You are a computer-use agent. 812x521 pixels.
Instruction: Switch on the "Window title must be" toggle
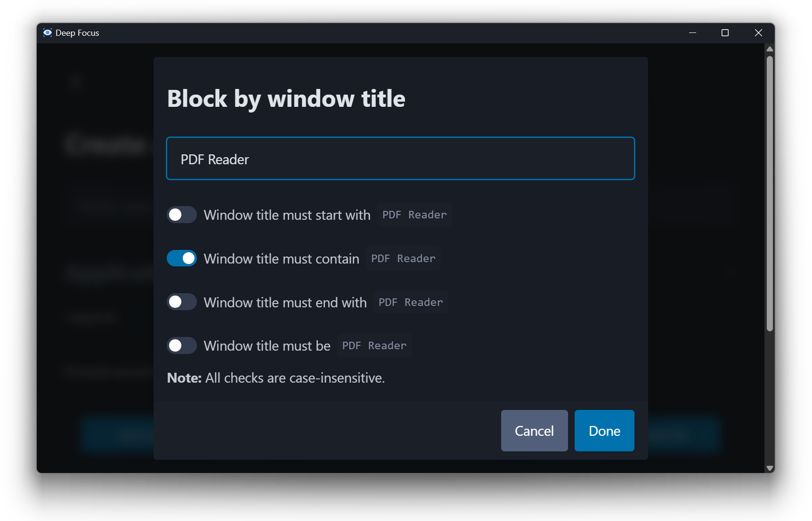[182, 346]
